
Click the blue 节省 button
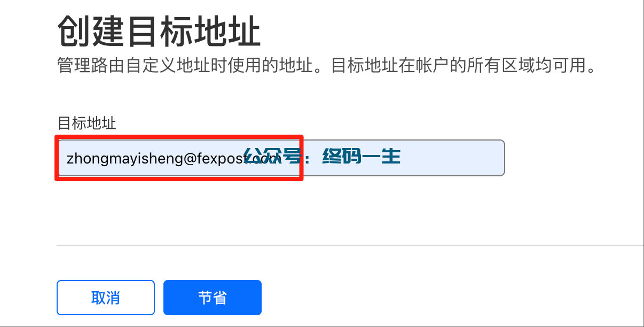coord(213,298)
